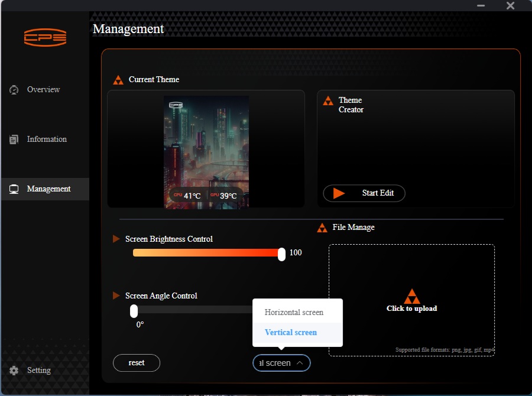
Task: Click to upload a file
Action: click(x=411, y=309)
